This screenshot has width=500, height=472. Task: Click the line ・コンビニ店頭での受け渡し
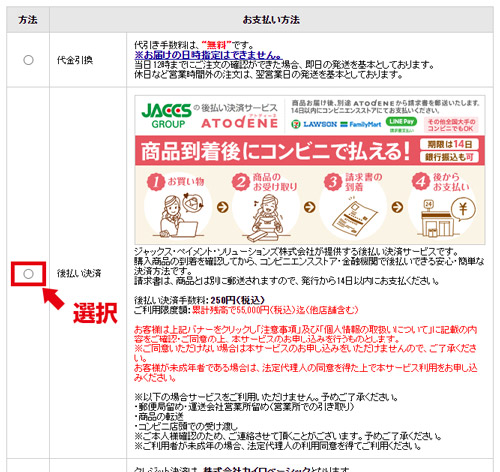point(186,426)
